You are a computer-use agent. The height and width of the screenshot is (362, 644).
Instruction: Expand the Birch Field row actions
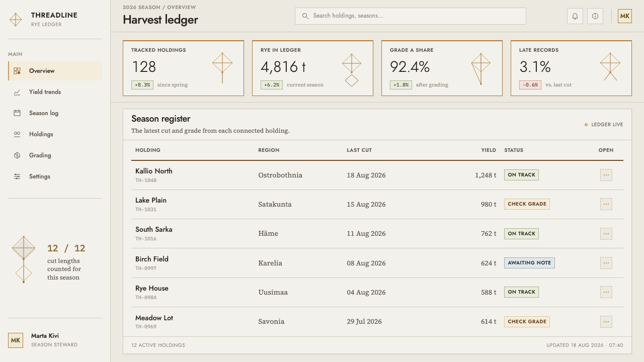click(x=606, y=263)
